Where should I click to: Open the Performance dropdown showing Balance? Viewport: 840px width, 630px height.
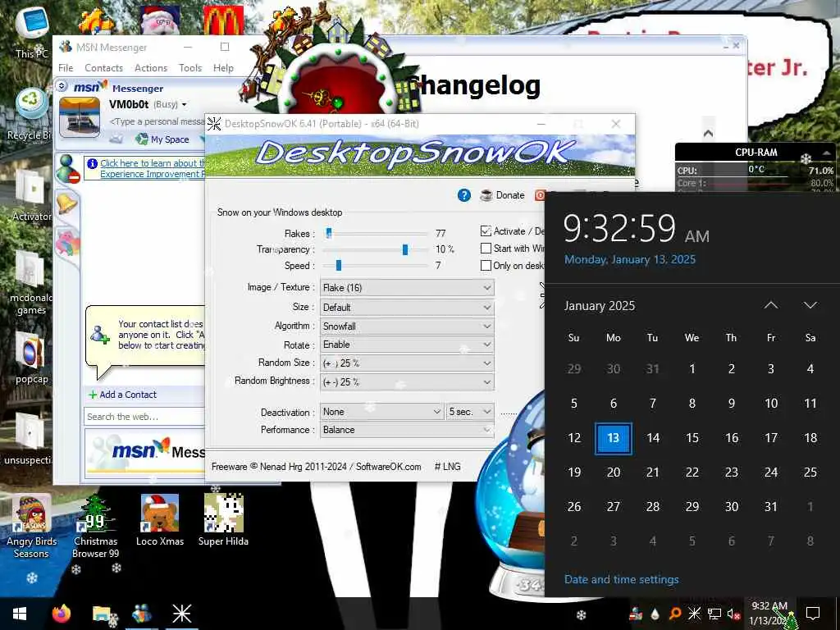point(407,430)
